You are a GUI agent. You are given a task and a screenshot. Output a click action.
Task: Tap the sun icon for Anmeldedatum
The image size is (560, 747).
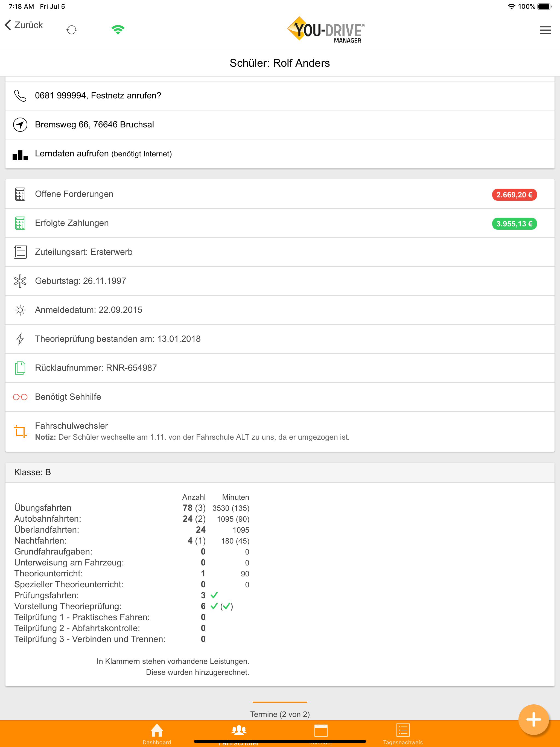20,310
